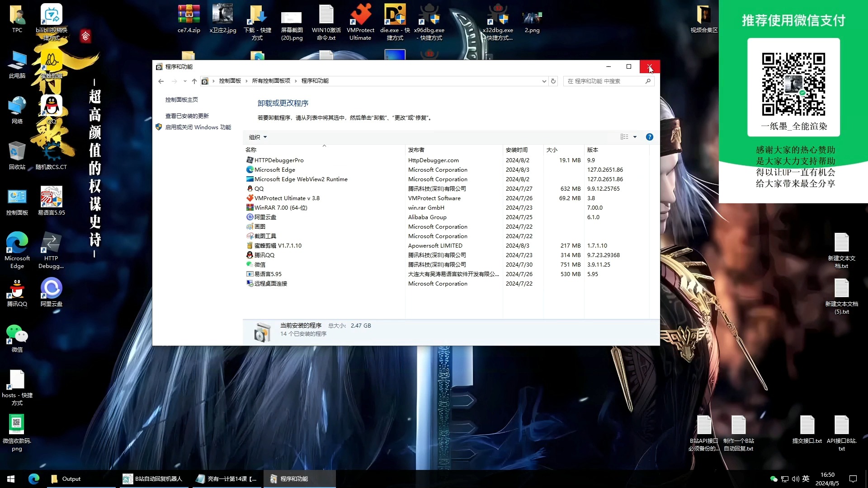
Task: Select the 截图工具 program row
Action: tap(446, 236)
